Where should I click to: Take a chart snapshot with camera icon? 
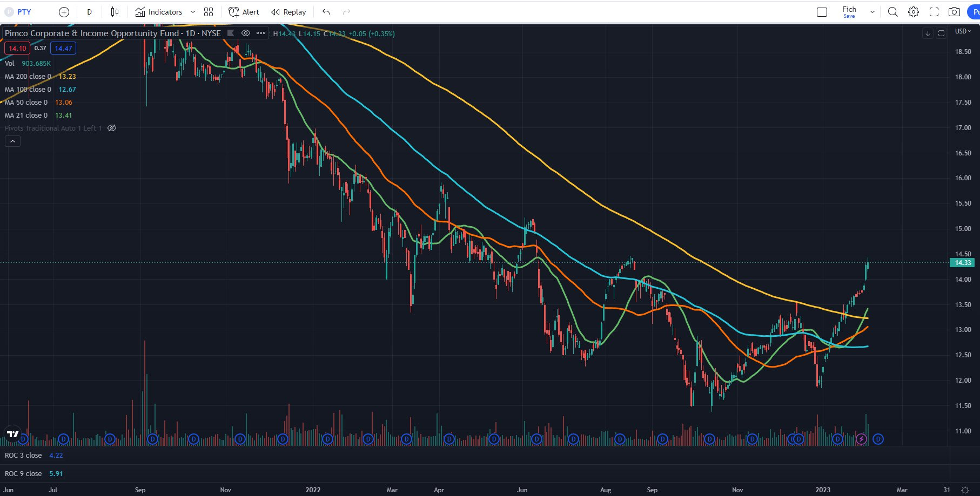click(x=954, y=12)
